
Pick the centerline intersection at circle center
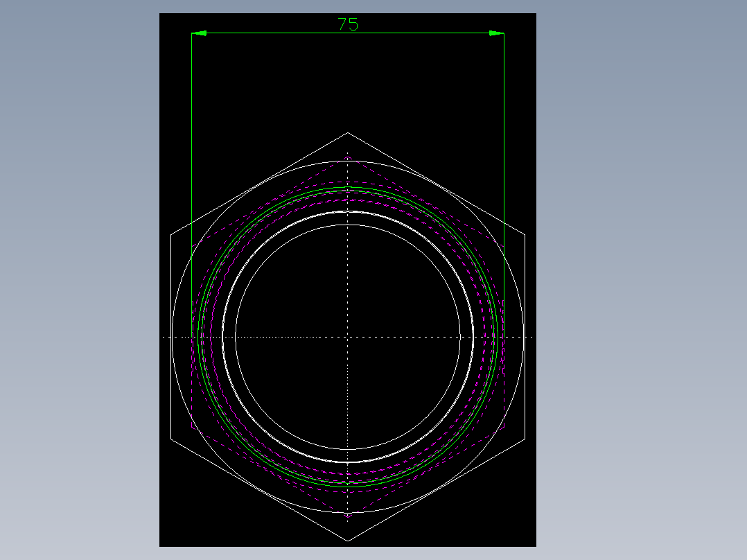[348, 337]
